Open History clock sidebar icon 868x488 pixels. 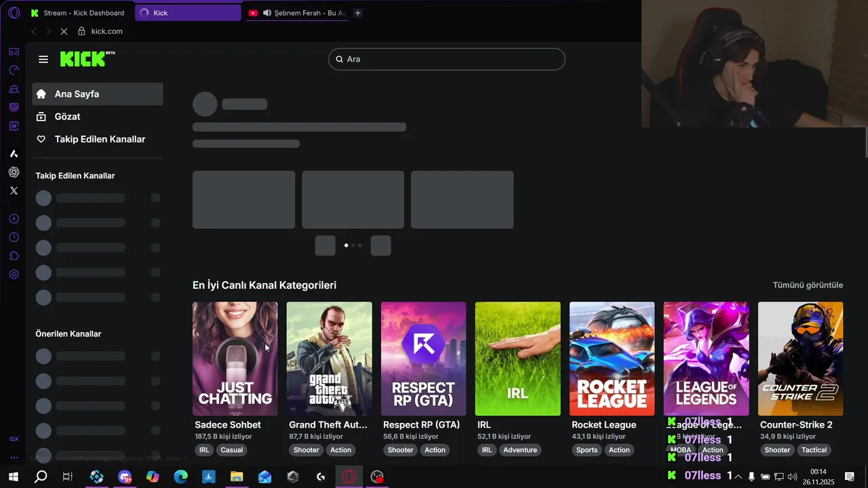(x=14, y=237)
